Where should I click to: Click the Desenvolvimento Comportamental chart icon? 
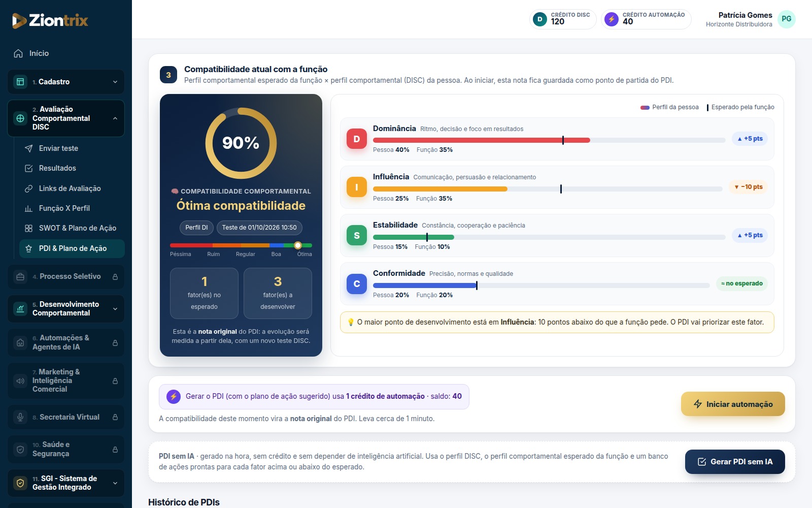tap(20, 308)
